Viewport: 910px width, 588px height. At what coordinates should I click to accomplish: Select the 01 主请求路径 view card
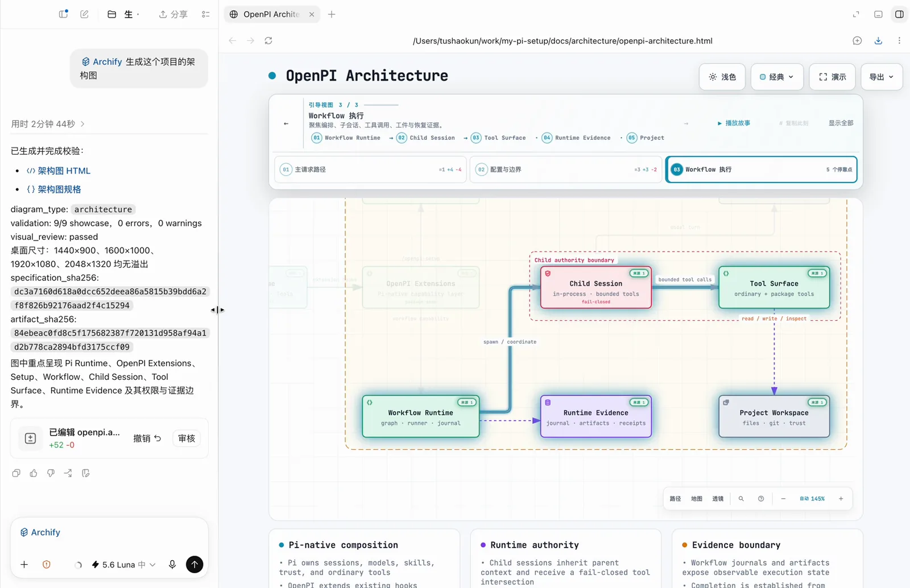(x=370, y=169)
